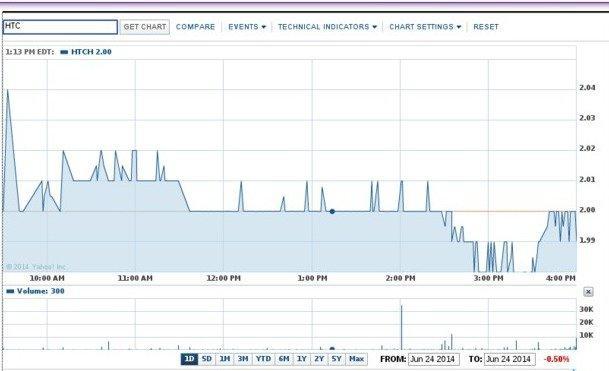Choose the 6M range
Viewport: 609px width, 371px height.
coord(284,359)
